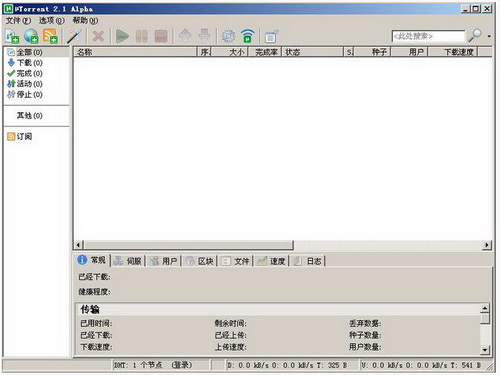Click the Pause torrent toolbar icon
The width and height of the screenshot is (500, 375).
pyautogui.click(x=142, y=36)
